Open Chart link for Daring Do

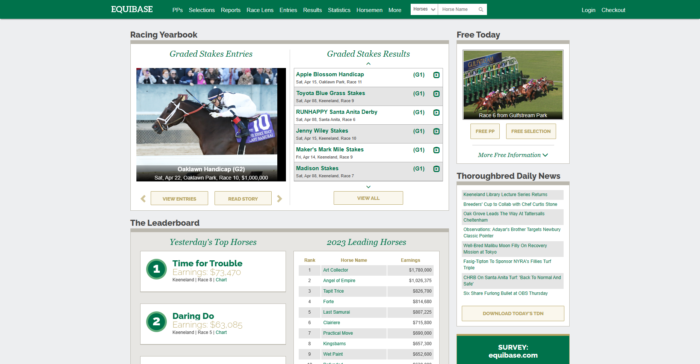click(221, 332)
